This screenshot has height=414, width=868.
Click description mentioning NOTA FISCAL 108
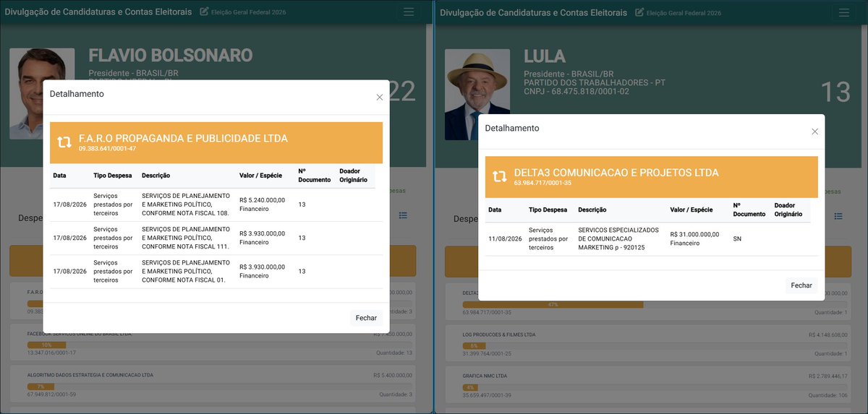[186, 204]
